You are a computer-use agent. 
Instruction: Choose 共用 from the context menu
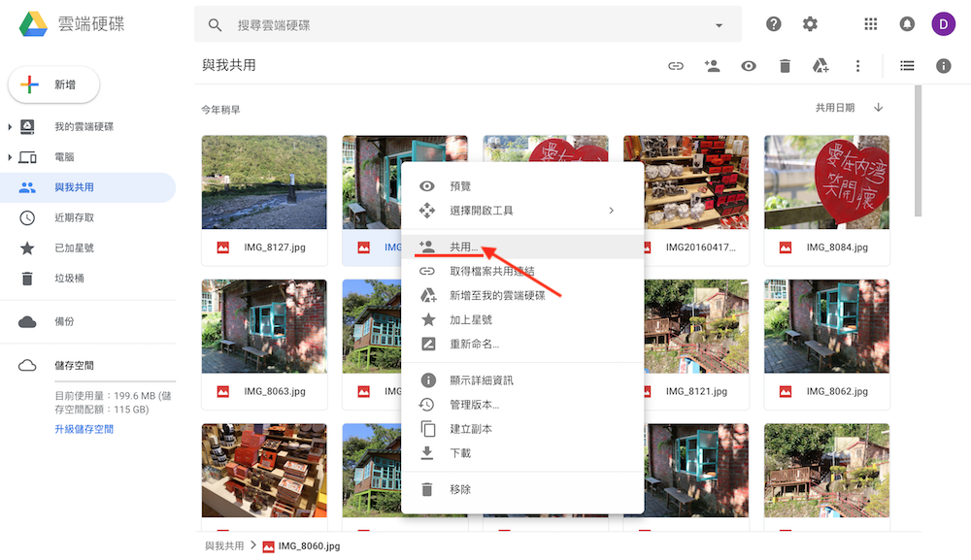coord(461,247)
